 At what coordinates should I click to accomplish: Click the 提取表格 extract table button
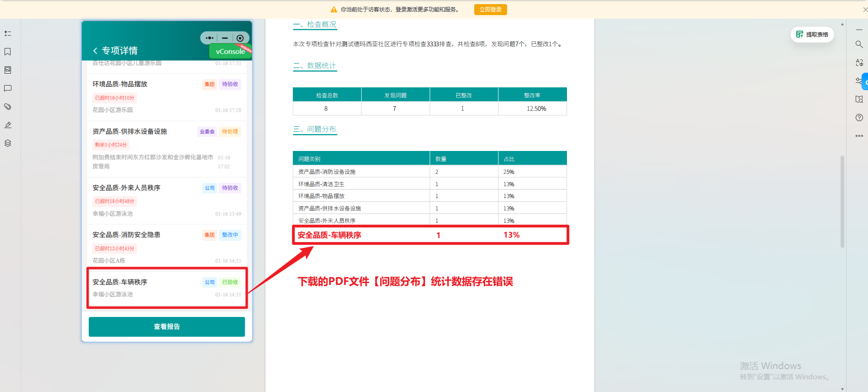tap(812, 34)
